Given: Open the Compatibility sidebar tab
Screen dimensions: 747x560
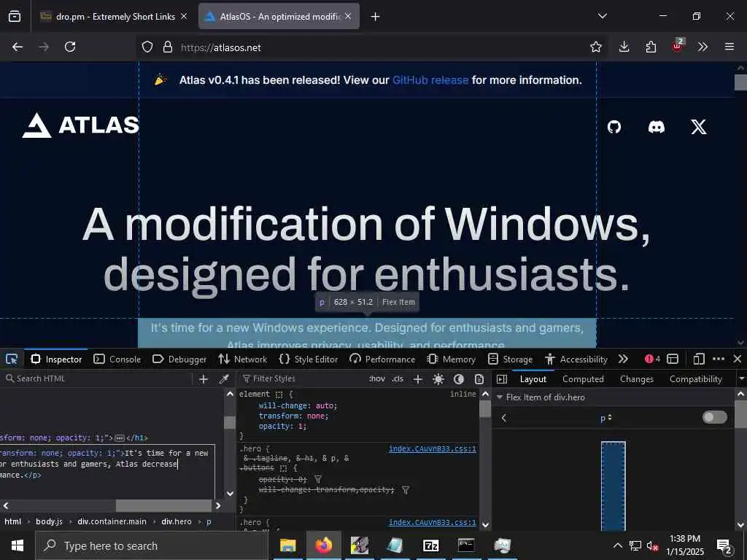Looking at the screenshot, I should pyautogui.click(x=695, y=379).
